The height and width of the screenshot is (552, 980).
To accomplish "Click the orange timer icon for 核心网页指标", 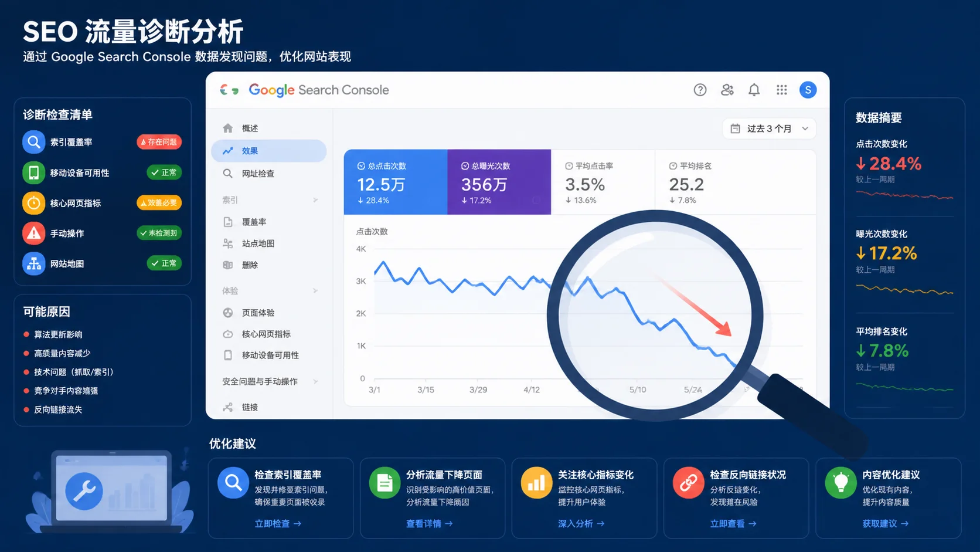I will 34,203.
